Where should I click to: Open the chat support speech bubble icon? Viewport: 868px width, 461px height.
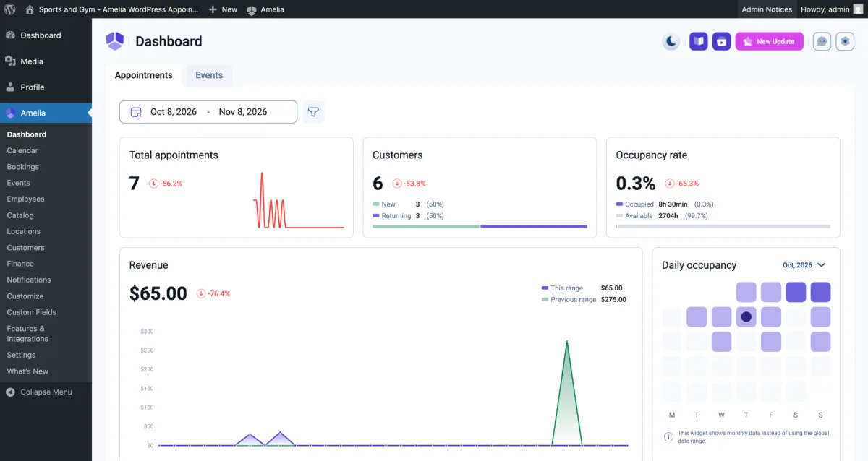pos(822,41)
